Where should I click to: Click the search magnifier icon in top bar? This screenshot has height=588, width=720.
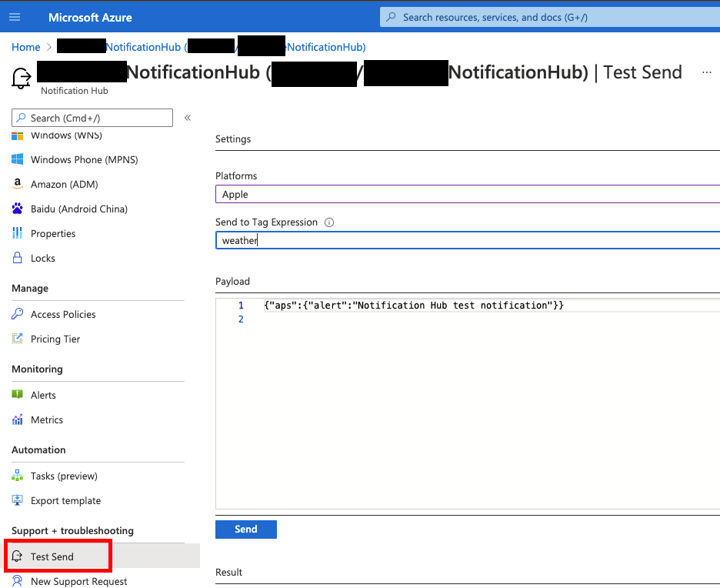click(391, 17)
